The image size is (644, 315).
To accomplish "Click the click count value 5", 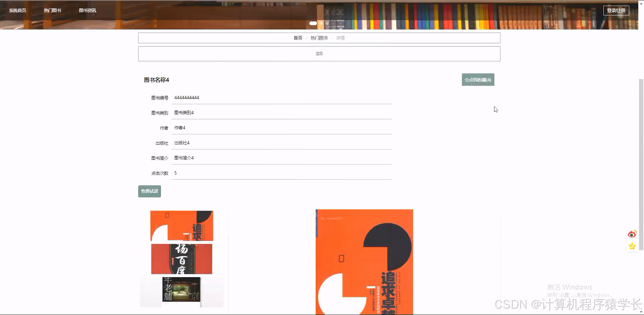I will click(x=175, y=173).
